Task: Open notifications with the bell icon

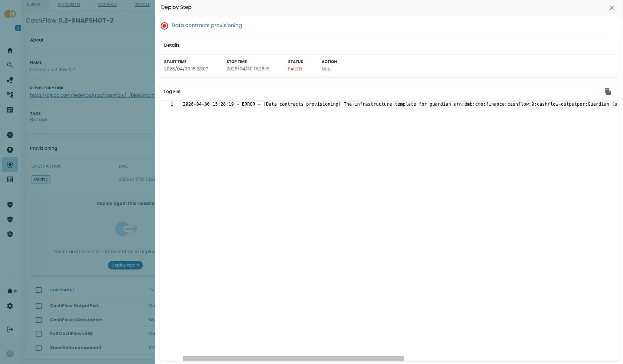Action: [x=10, y=291]
